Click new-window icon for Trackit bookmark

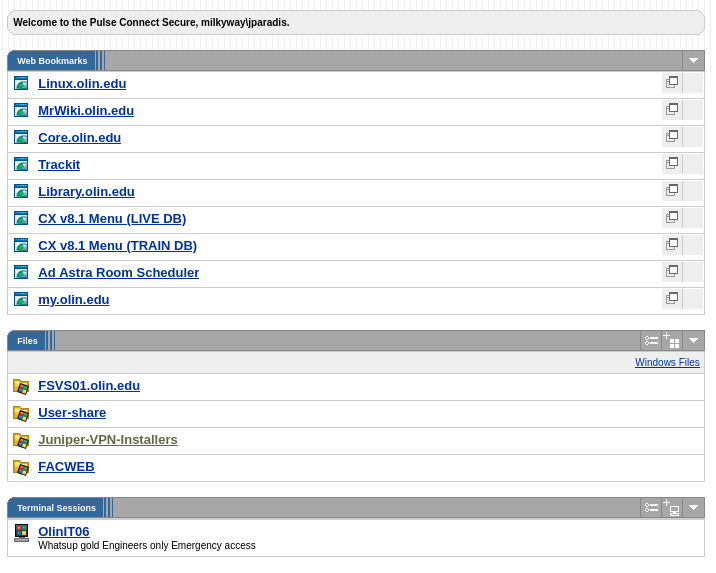coord(672,164)
